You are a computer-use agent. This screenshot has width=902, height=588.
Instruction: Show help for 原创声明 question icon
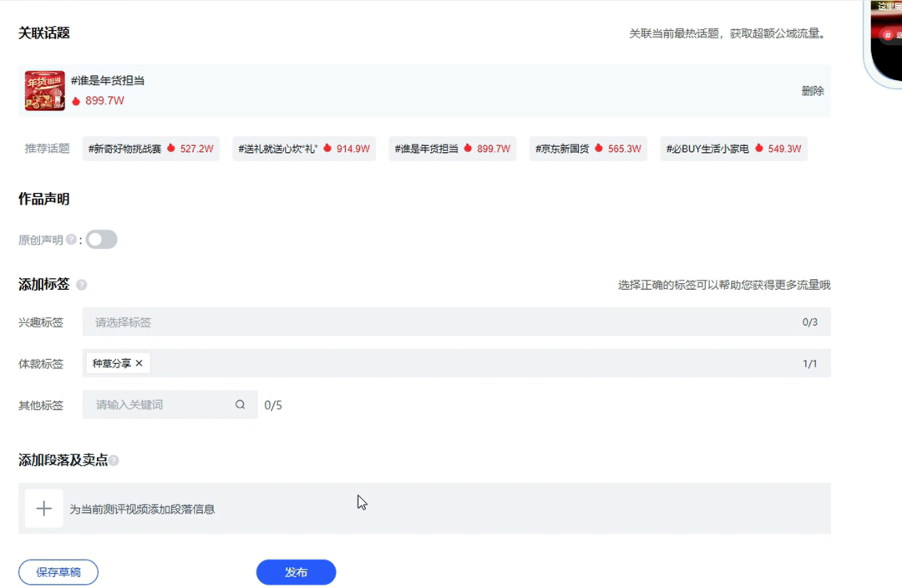click(x=71, y=240)
